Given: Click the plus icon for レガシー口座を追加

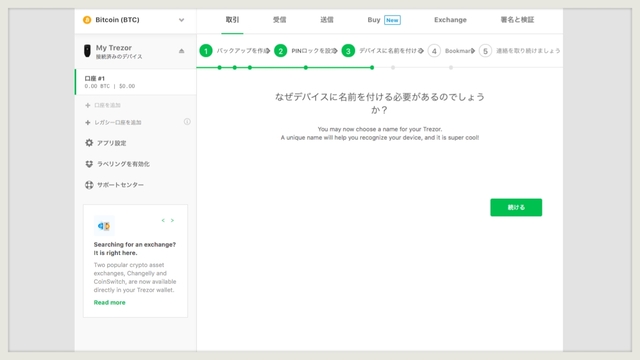Looking at the screenshot, I should point(87,122).
